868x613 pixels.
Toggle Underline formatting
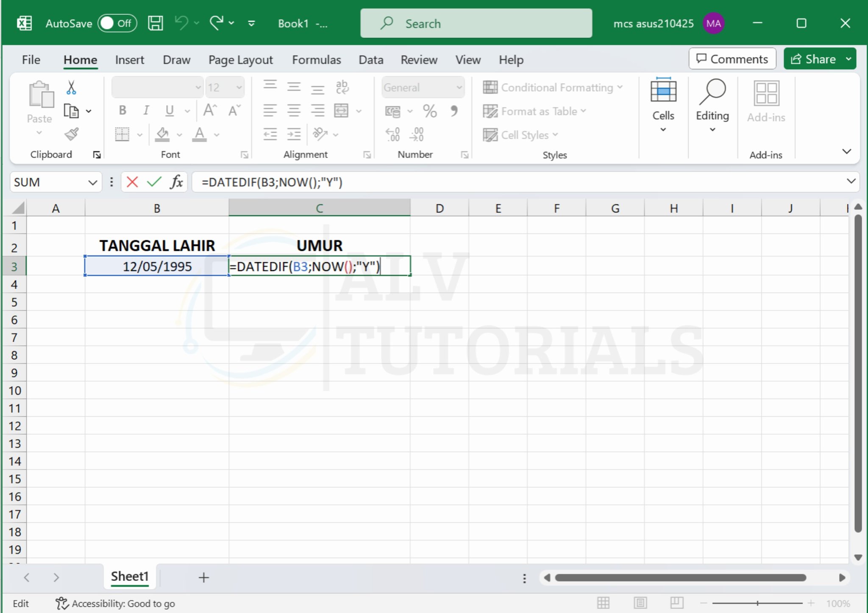(170, 111)
